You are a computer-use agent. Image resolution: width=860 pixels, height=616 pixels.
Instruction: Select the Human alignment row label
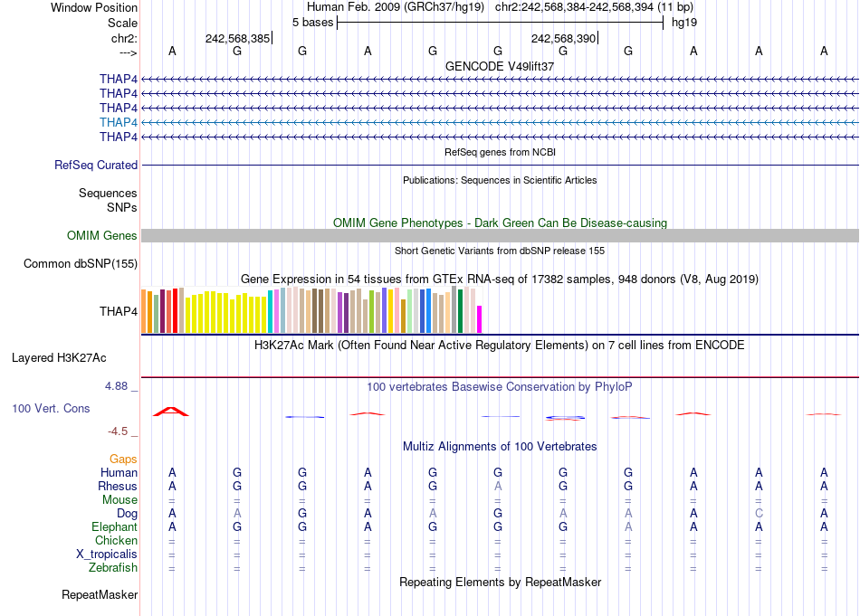(x=119, y=472)
